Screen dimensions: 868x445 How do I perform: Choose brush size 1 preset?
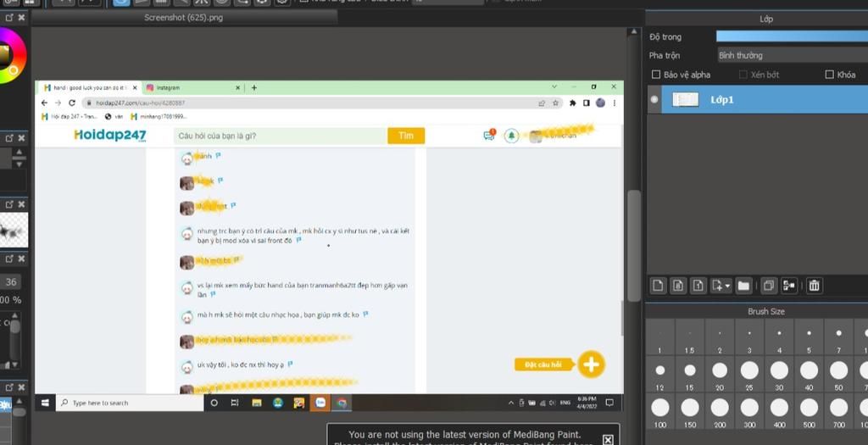[659, 337]
